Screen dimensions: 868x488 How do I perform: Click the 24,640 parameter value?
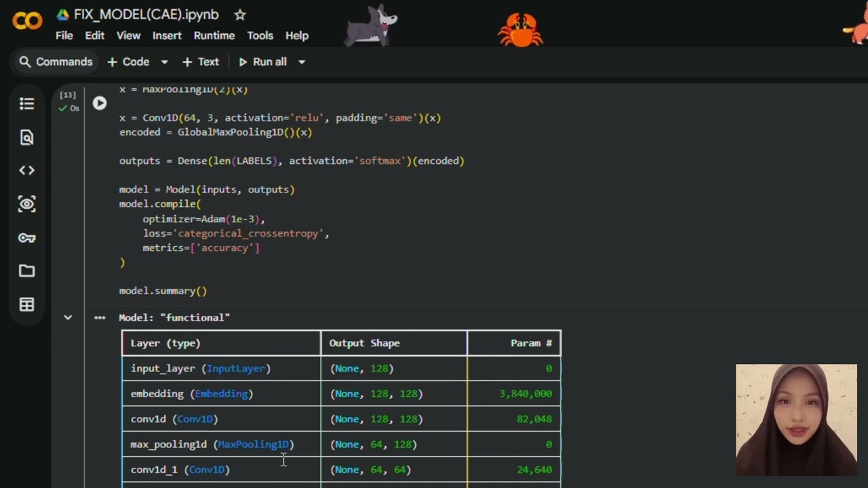pyautogui.click(x=534, y=469)
